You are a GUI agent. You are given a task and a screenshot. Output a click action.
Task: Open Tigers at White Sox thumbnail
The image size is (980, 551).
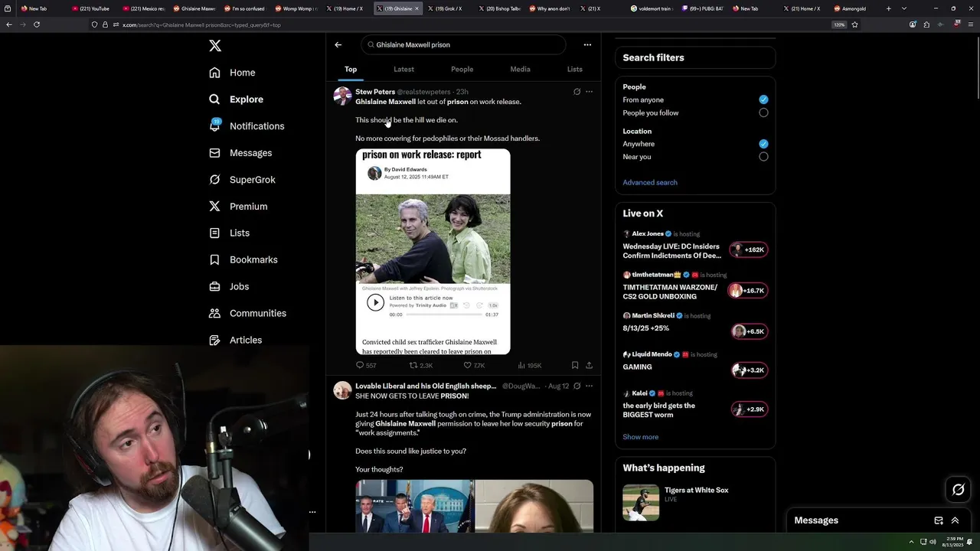click(x=641, y=502)
